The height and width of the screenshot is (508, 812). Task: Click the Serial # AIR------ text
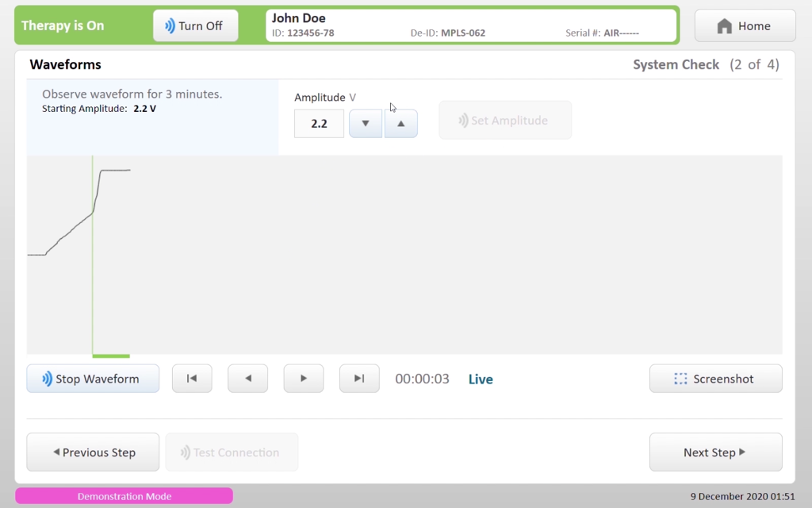pos(603,33)
